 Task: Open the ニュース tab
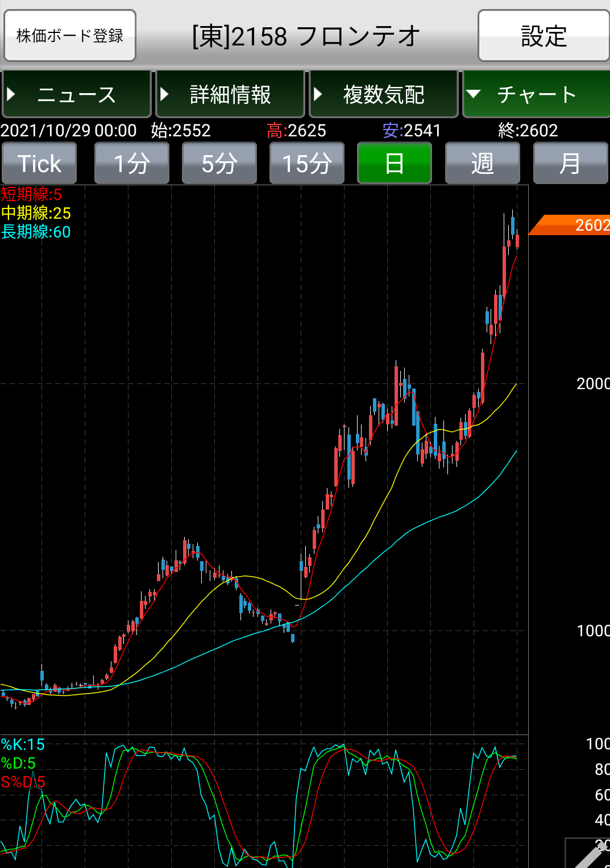(x=76, y=94)
